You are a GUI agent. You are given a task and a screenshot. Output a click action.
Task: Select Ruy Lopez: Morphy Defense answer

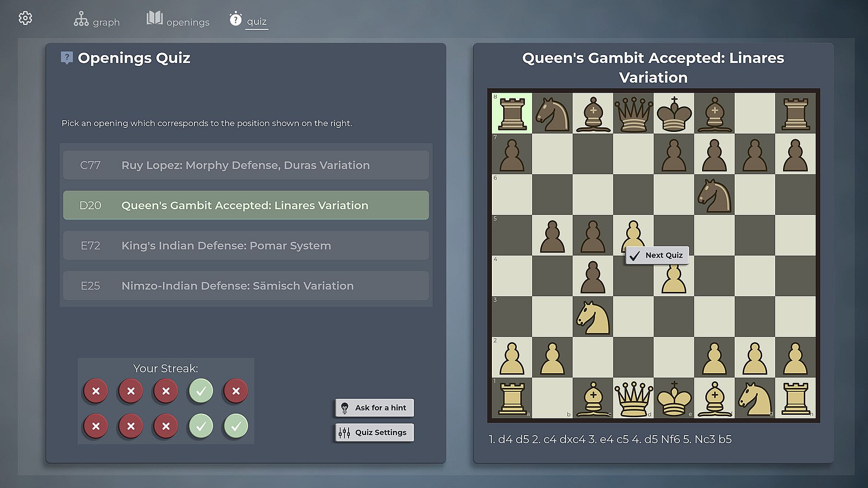246,165
